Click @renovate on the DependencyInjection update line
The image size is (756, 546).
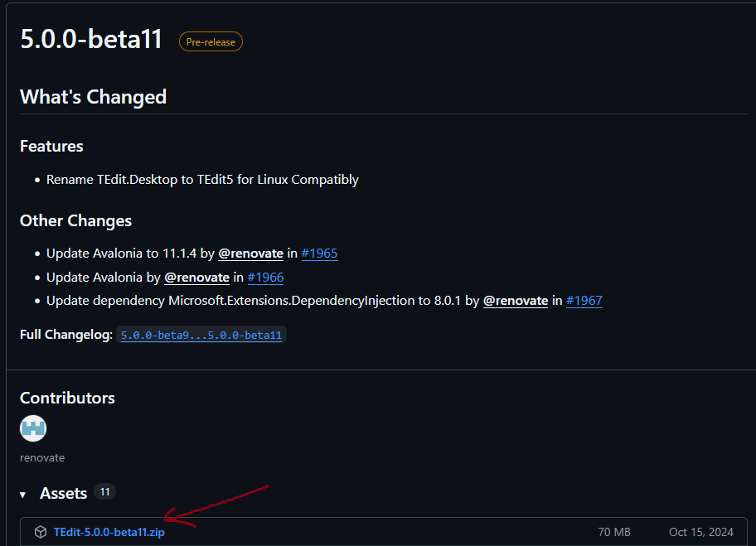[516, 301]
